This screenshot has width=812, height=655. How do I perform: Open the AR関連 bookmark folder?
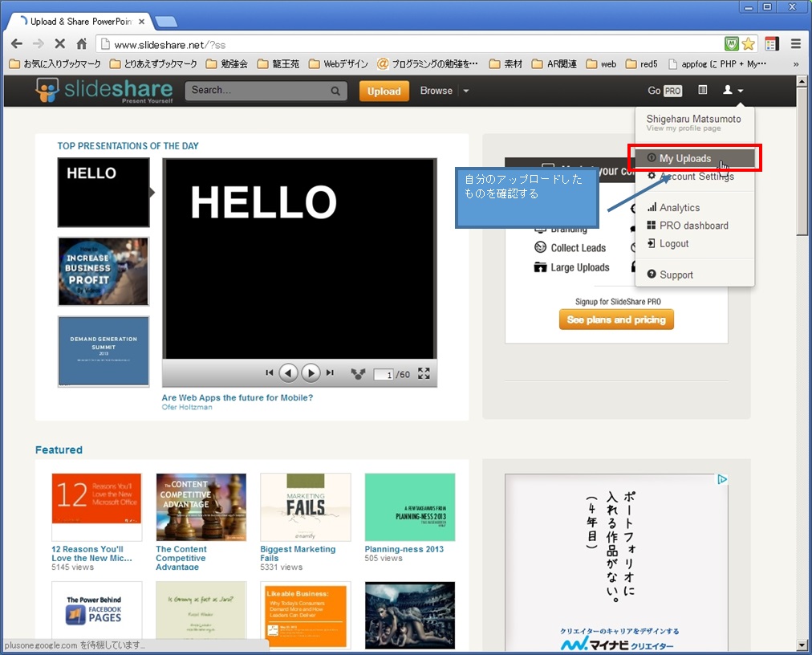pyautogui.click(x=554, y=64)
